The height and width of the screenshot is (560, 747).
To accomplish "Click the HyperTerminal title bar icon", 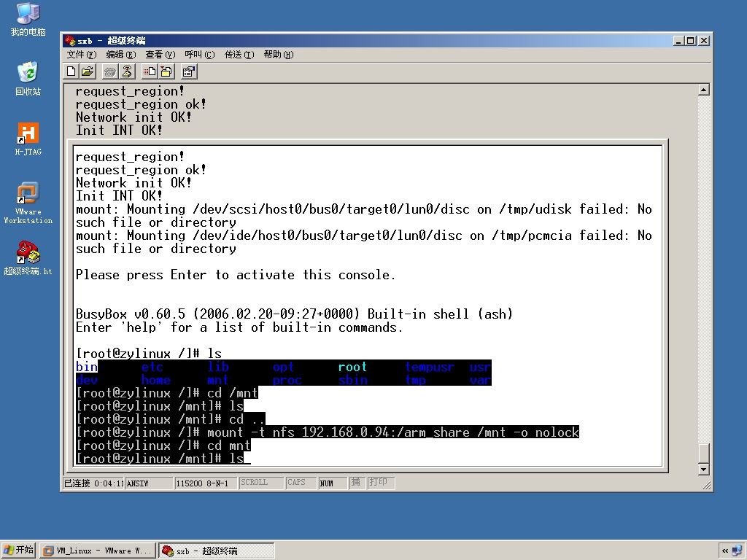I will coord(70,41).
